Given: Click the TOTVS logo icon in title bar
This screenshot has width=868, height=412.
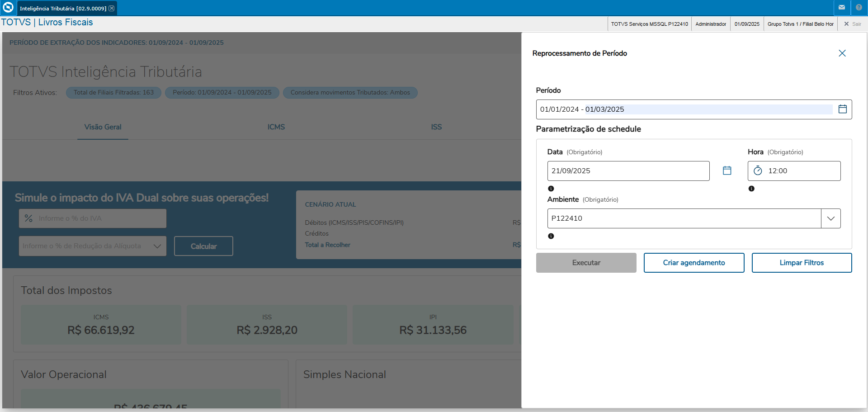Looking at the screenshot, I should pyautogui.click(x=8, y=8).
